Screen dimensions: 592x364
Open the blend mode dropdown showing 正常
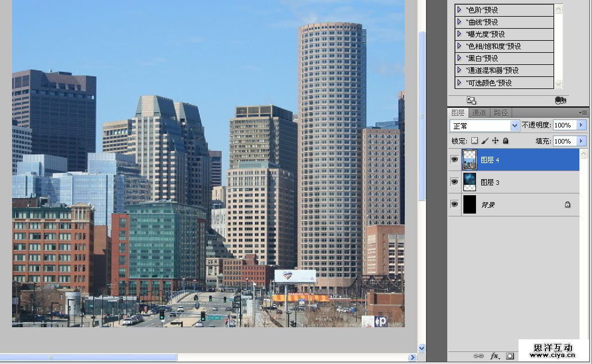484,125
